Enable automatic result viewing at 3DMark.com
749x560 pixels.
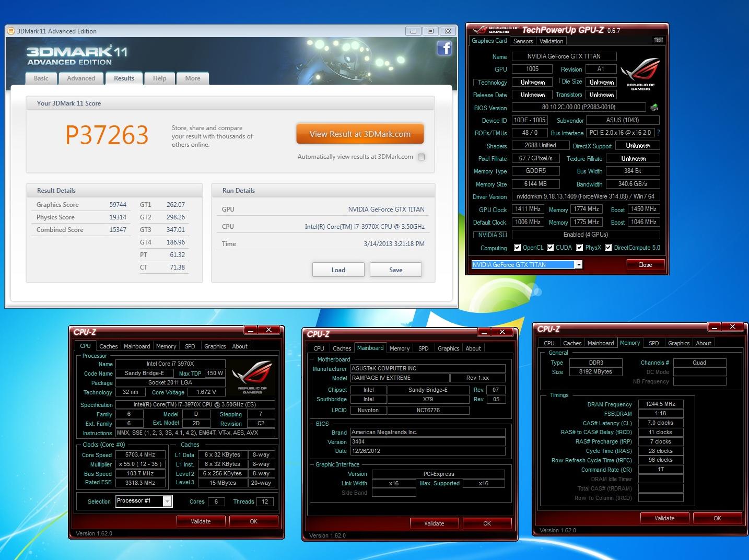tap(422, 157)
